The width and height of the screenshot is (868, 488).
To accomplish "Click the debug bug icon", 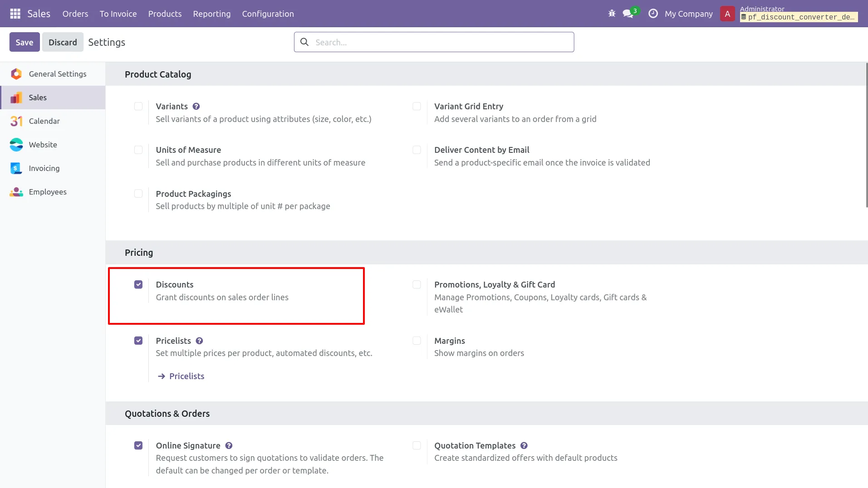I will point(612,14).
